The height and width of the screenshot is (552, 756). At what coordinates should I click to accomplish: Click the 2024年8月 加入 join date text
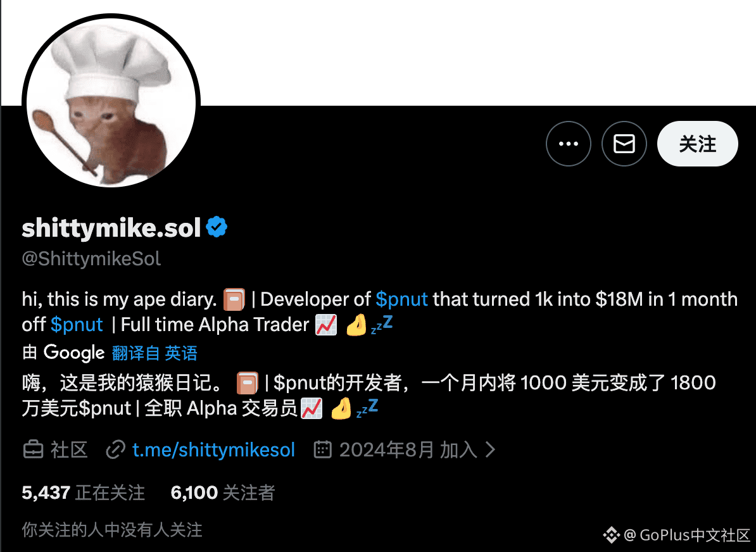(x=408, y=450)
